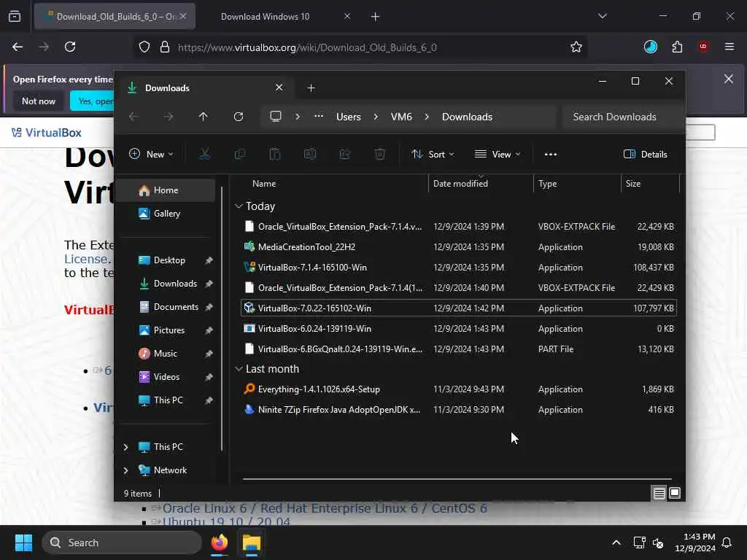The image size is (747, 560).
Task: Click the VirtualBox logo link on page
Action: click(x=46, y=133)
